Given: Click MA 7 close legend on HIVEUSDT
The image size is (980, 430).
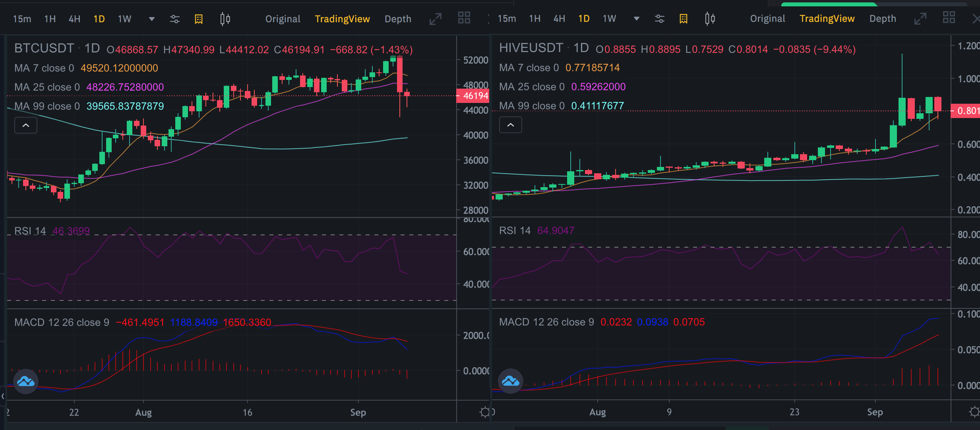Looking at the screenshot, I should (529, 68).
